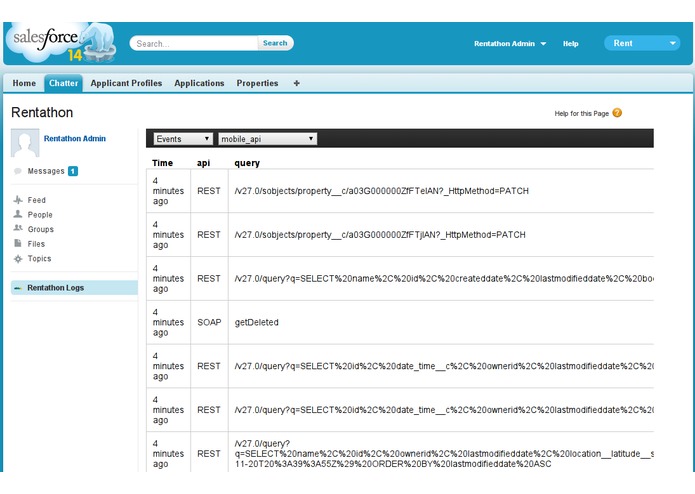Click the Rentathon Logs sidebar icon
This screenshot has width=695, height=494.
coord(18,288)
